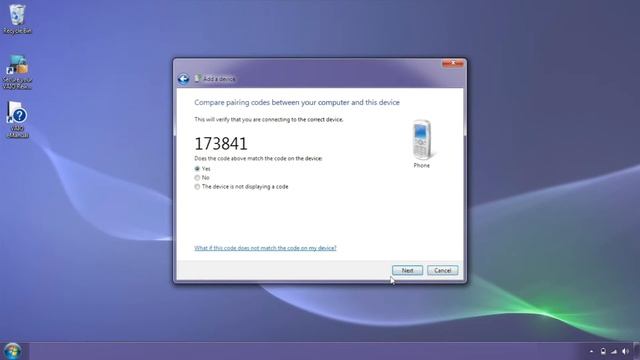Viewport: 640px width, 360px height.
Task: Click 'Does the code above match' text
Action: tap(258, 158)
